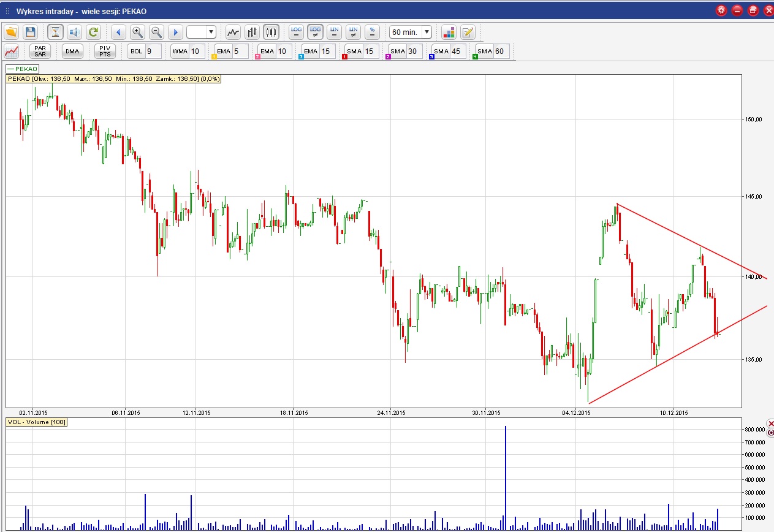This screenshot has height=532, width=774.
Task: Toggle the SMA button with period 15
Action: pyautogui.click(x=354, y=51)
